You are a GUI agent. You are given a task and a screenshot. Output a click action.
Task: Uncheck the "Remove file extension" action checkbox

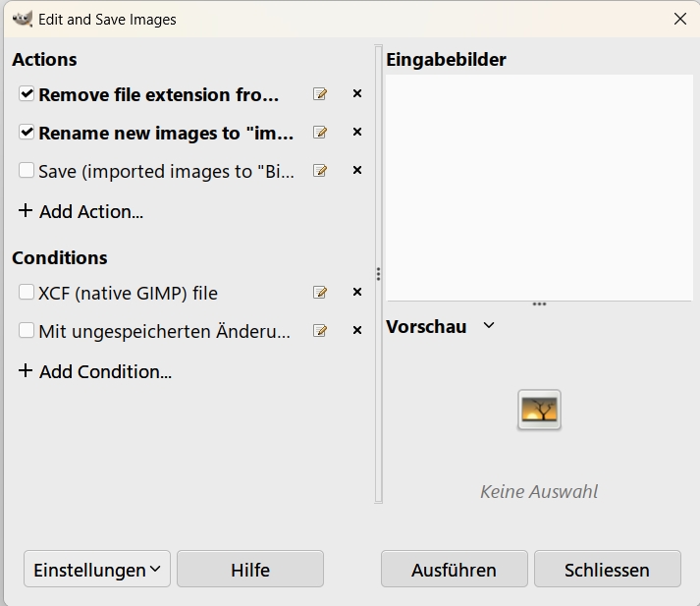(27, 94)
